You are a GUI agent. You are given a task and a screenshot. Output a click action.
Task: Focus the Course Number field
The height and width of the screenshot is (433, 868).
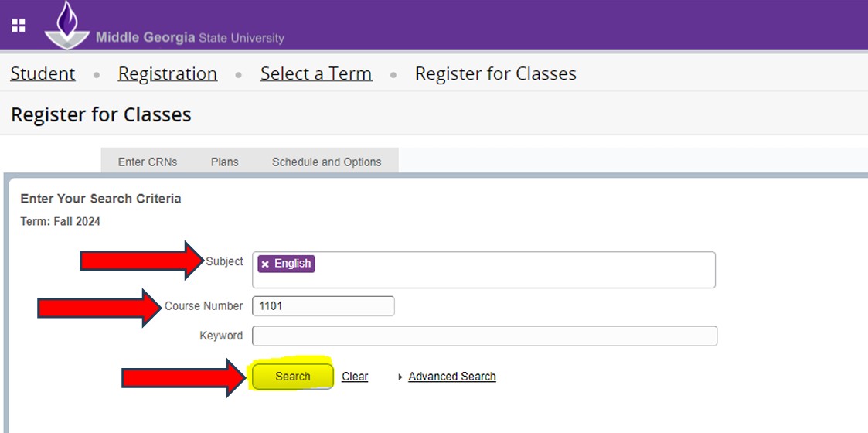click(x=323, y=306)
